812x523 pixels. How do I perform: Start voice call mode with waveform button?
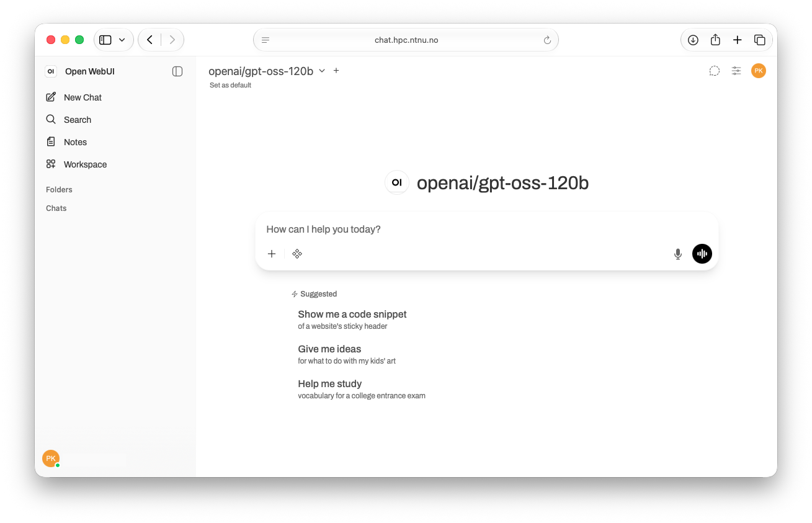tap(702, 254)
